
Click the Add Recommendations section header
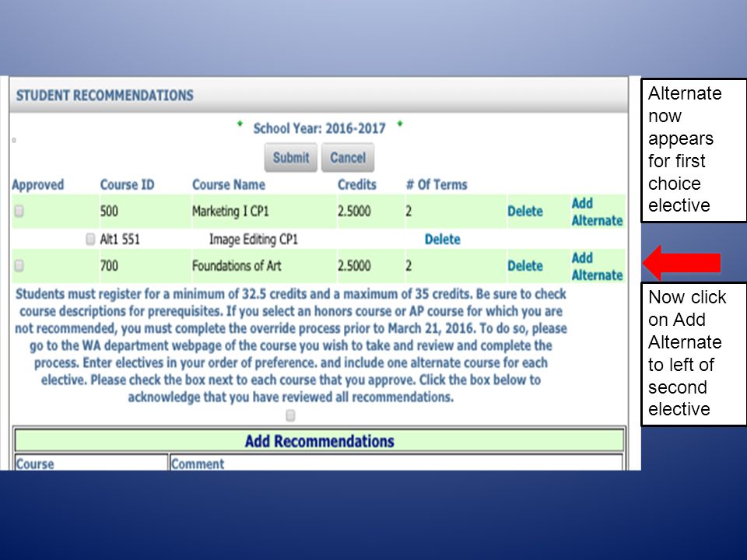(319, 441)
